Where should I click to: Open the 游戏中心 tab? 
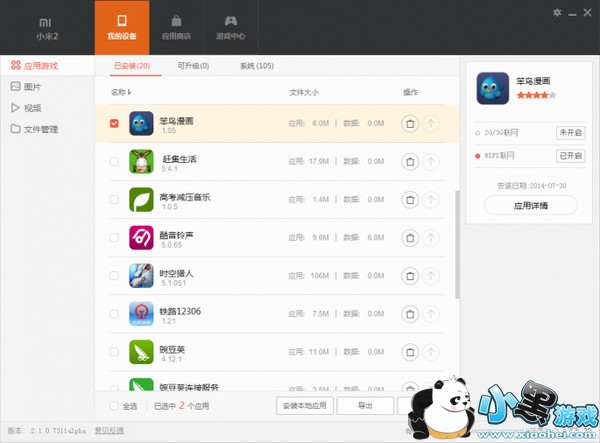[230, 28]
